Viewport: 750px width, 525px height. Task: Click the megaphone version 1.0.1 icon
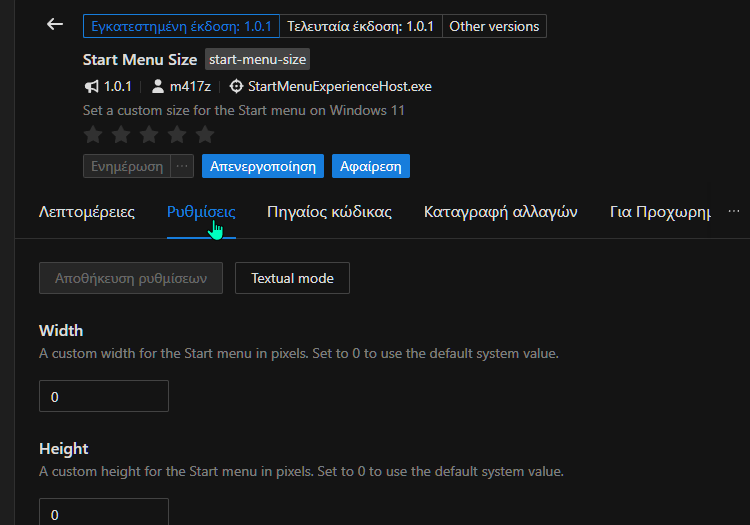(x=92, y=87)
